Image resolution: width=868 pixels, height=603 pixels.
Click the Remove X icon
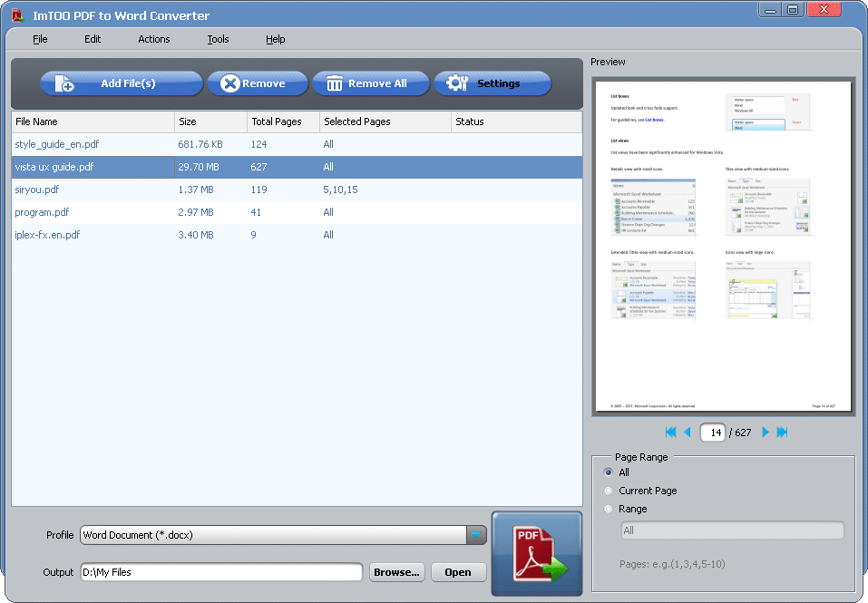tap(229, 83)
